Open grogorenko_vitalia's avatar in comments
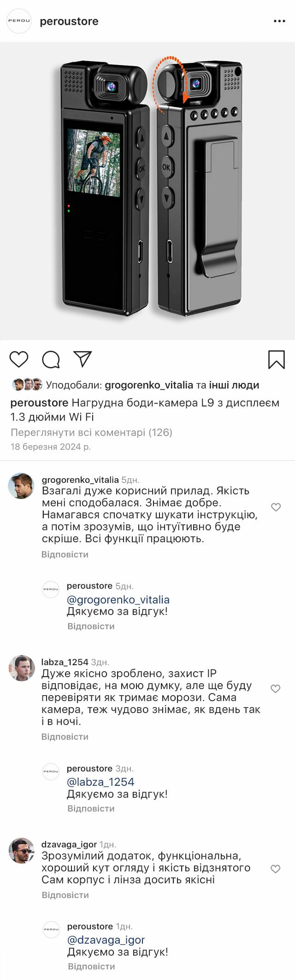 pyautogui.click(x=21, y=486)
